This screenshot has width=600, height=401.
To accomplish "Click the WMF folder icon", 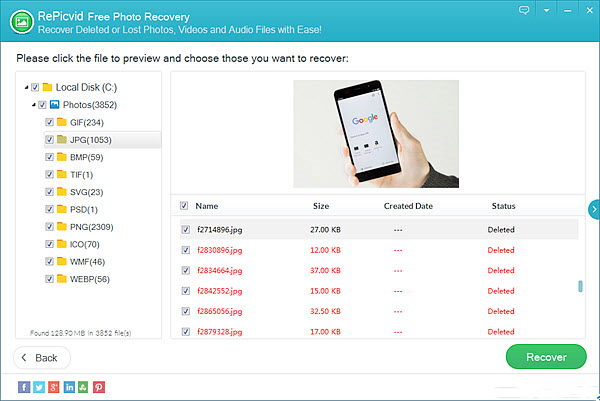I will [62, 261].
